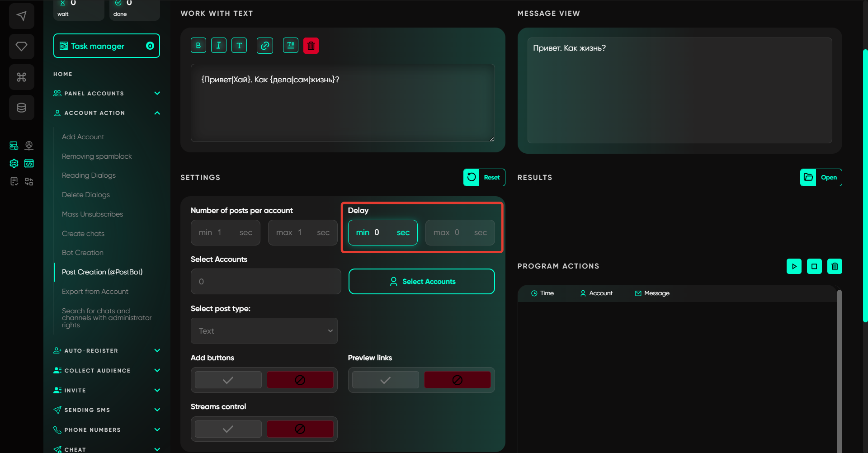Enable Streams control with the checkmark
Viewport: 868px width, 453px height.
(x=228, y=429)
